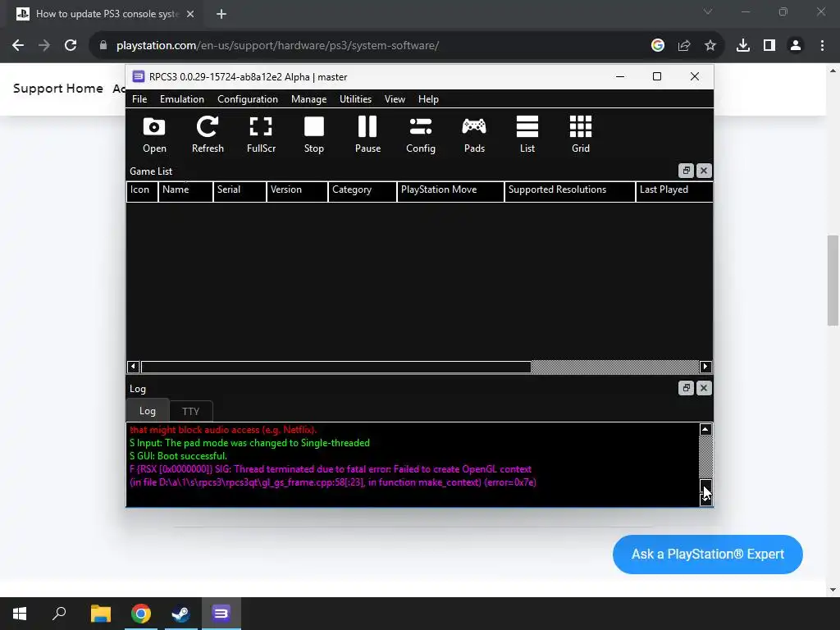Open settings via the Config icon
The width and height of the screenshot is (840, 630).
coord(421,135)
